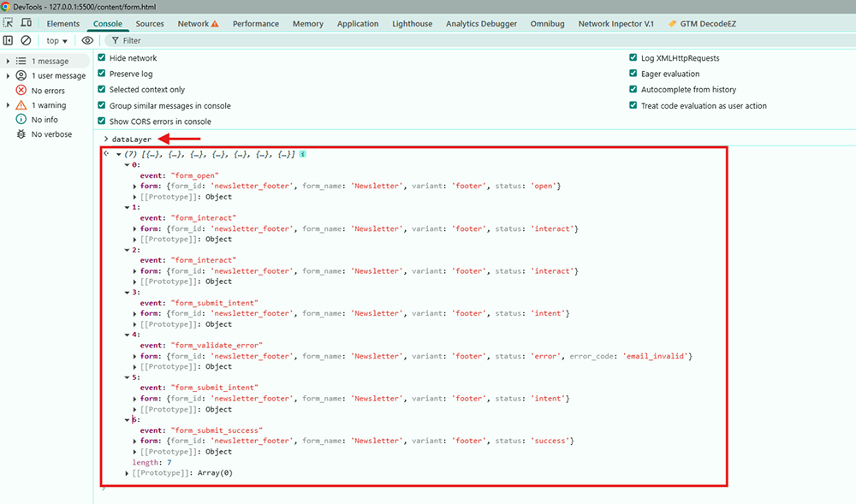
Task: Click the info badge after the array preview
Action: [302, 154]
